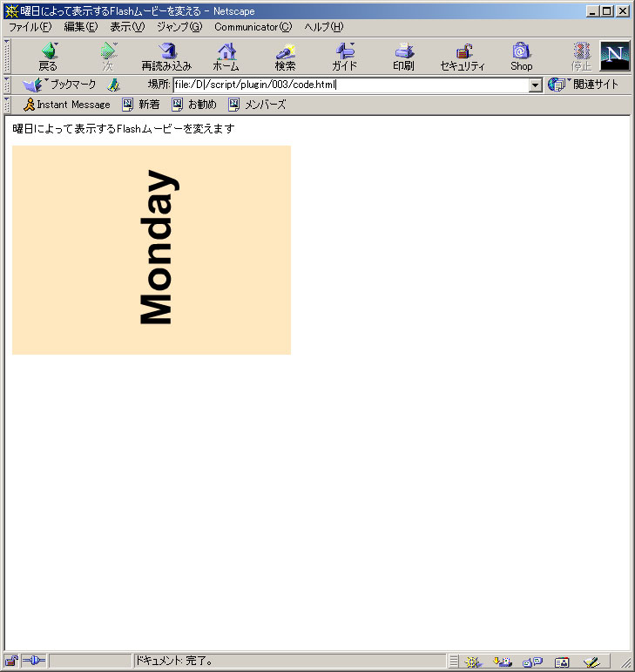This screenshot has height=672, width=635.
Task: Click the Netscape title bar icon
Action: (11, 11)
